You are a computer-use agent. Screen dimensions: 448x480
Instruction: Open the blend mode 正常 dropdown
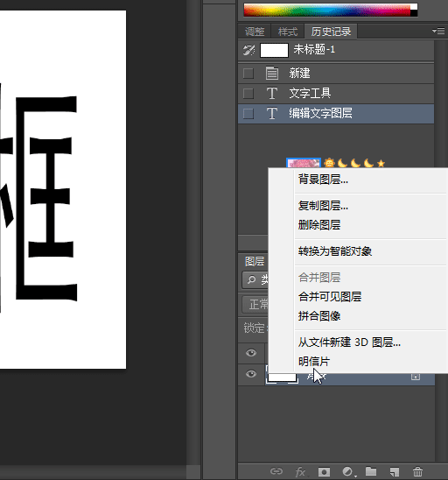point(255,305)
